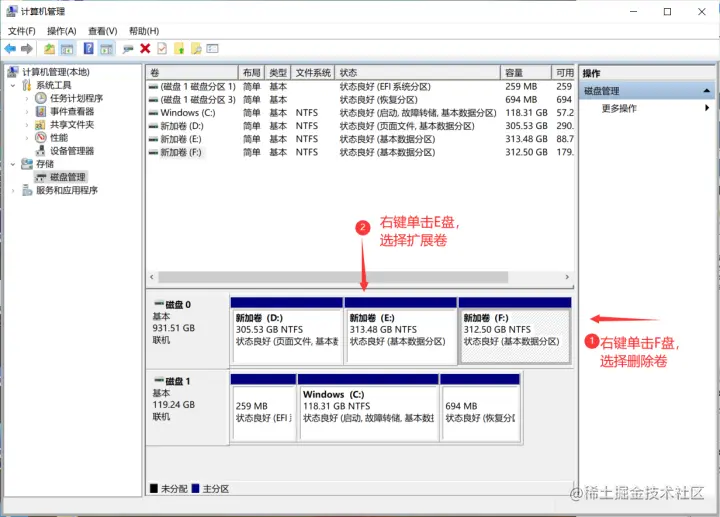The height and width of the screenshot is (517, 720).
Task: Click the red X Delete icon
Action: coord(145,48)
